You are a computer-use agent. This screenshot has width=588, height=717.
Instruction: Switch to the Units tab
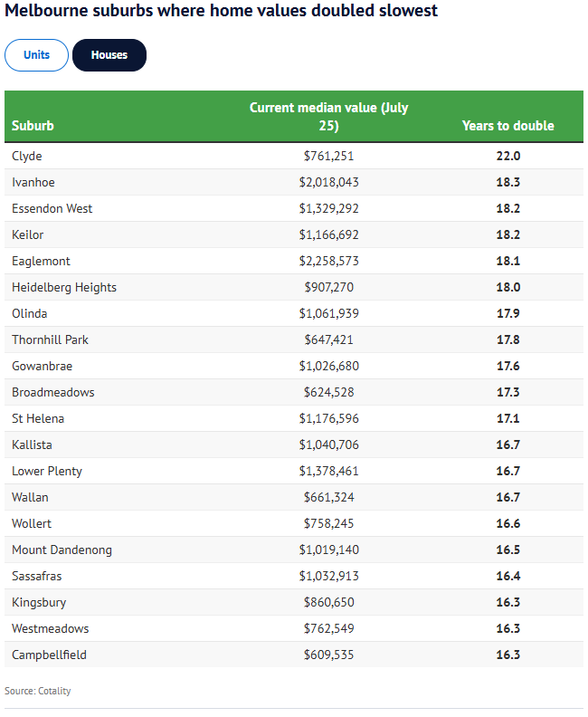pos(37,55)
